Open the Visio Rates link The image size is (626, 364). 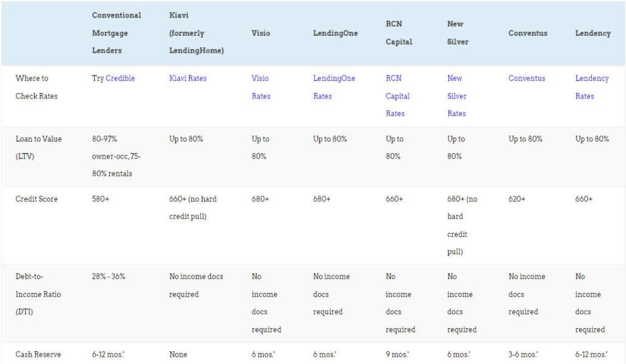(x=261, y=87)
